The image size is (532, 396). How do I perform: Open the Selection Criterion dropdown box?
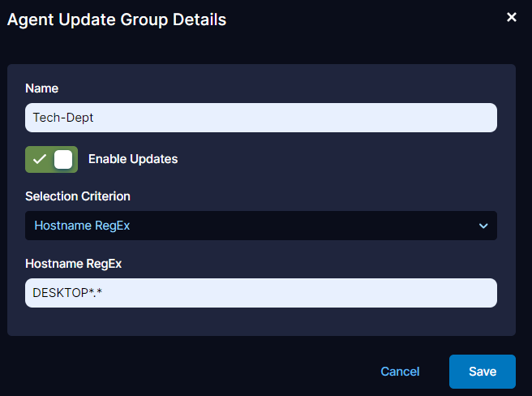tap(260, 226)
